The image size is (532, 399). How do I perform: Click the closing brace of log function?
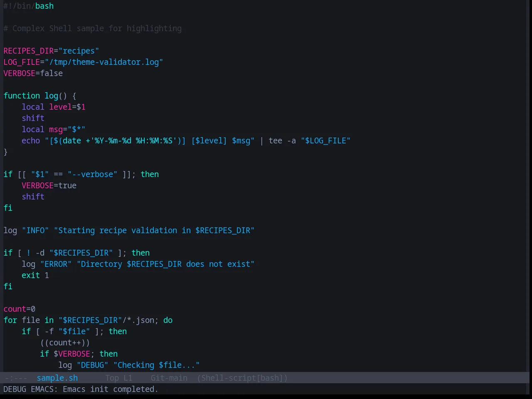(5, 152)
